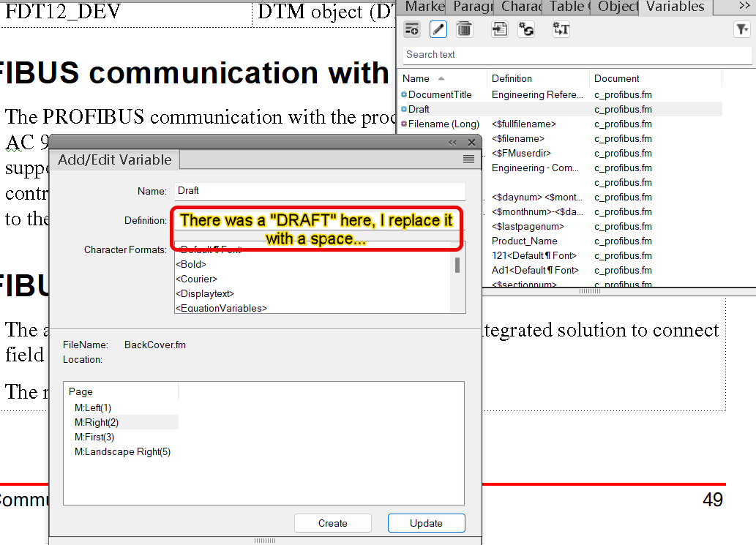This screenshot has width=756, height=545.
Task: Collapse the dialog with the double-left chevron
Action: (x=453, y=143)
